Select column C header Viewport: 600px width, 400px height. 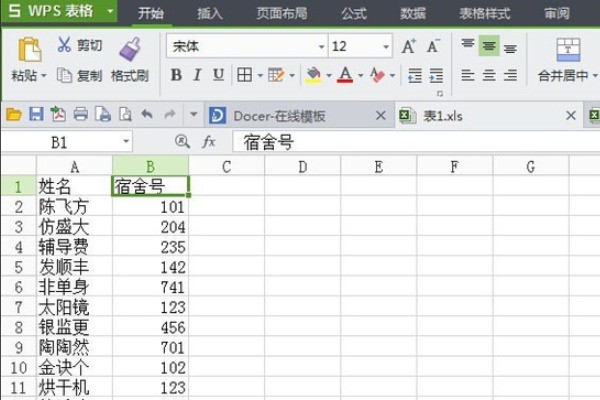coord(227,167)
